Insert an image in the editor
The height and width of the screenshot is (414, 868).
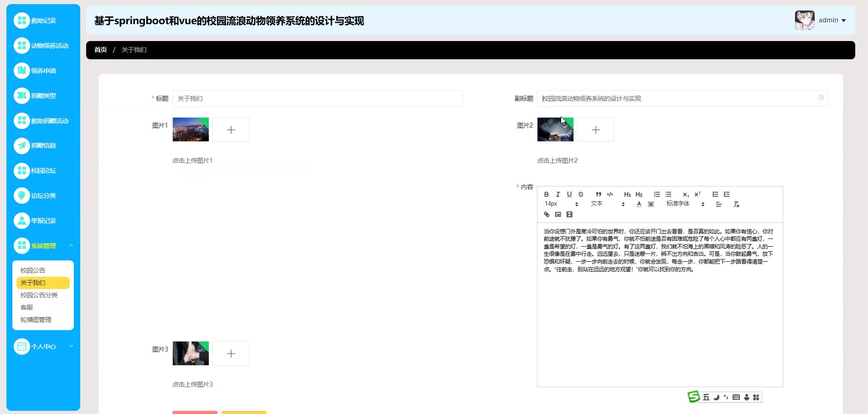[x=558, y=214]
